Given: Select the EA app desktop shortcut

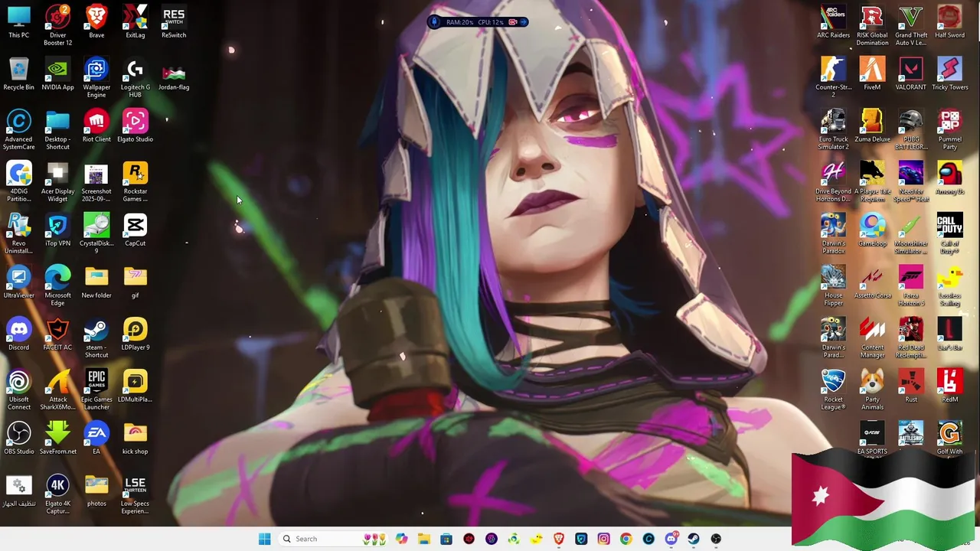Looking at the screenshot, I should [x=96, y=438].
